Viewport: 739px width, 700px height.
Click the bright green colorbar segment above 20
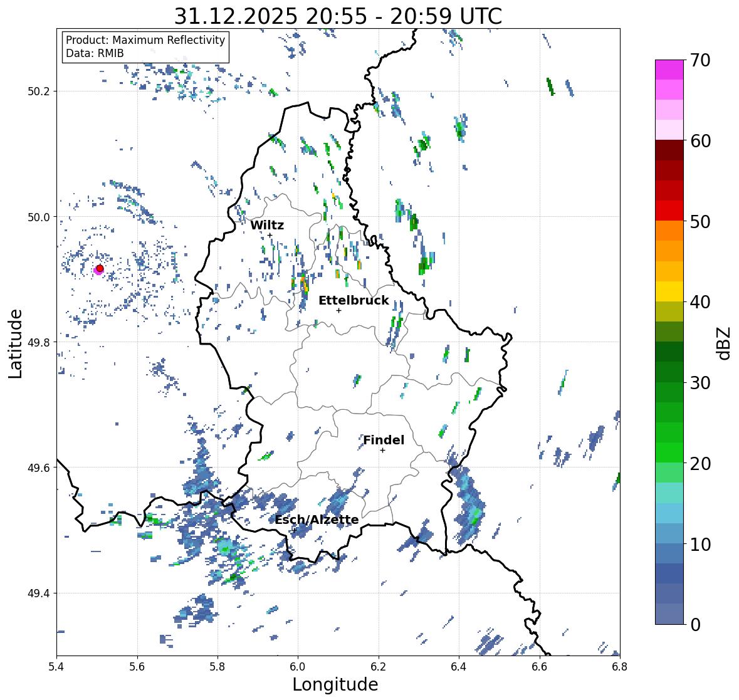pos(669,452)
